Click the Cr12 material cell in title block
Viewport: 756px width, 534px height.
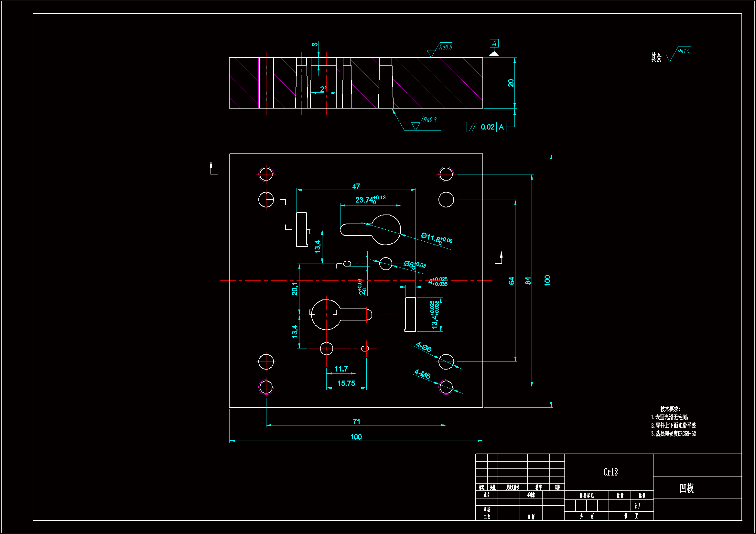(x=610, y=472)
